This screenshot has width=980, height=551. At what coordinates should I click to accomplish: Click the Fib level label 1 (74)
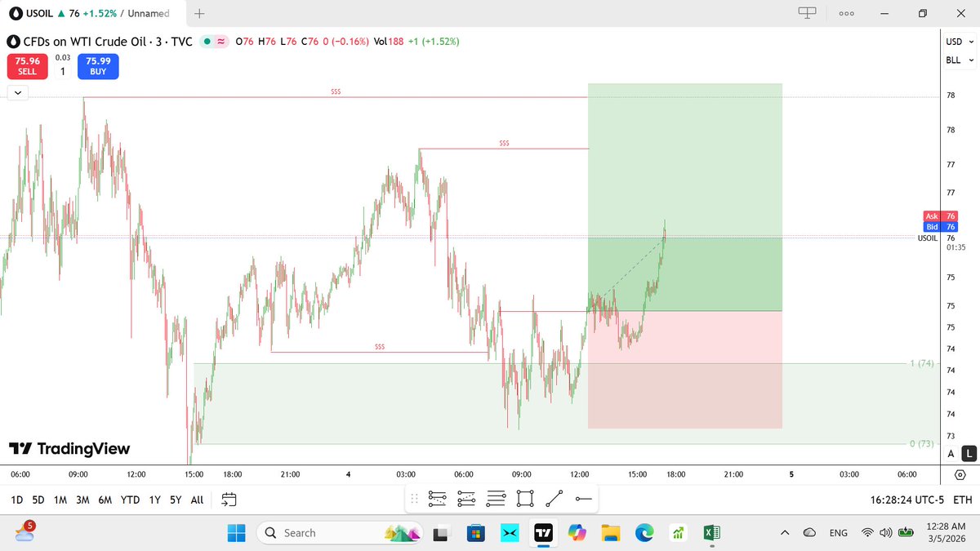click(920, 363)
